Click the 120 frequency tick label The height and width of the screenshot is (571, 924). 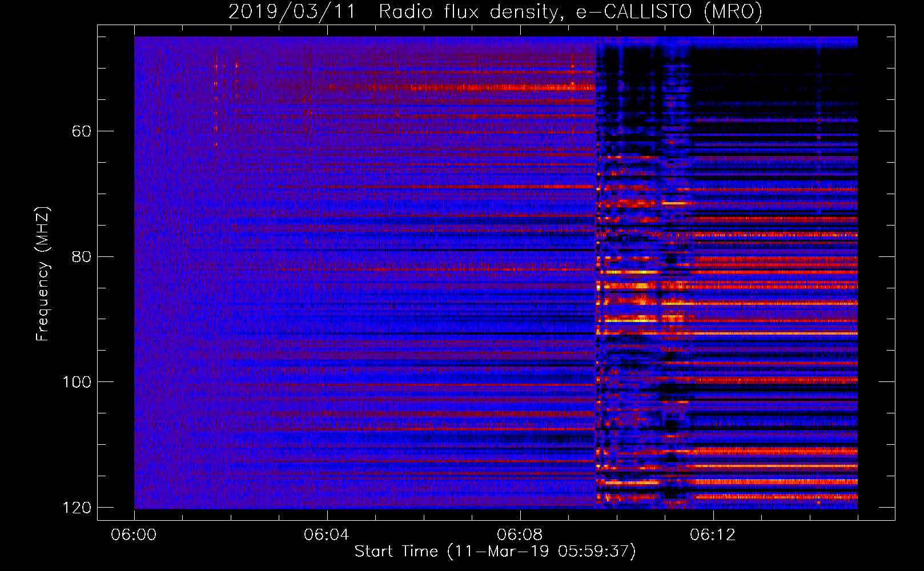pos(77,508)
